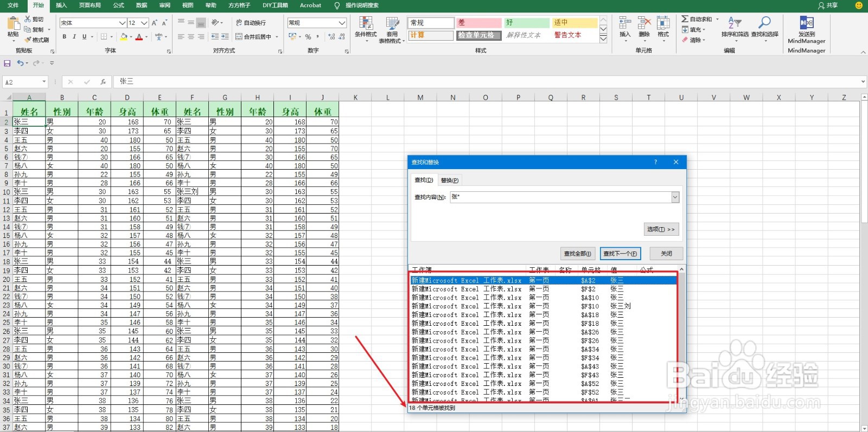Screen dimensions: 868x432
Task: Decrease font size with small A button
Action: 164,23
